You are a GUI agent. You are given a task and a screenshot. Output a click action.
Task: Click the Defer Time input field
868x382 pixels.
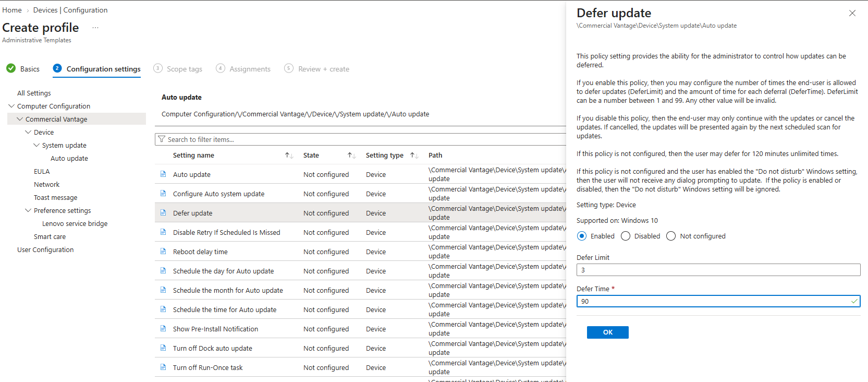click(x=718, y=301)
